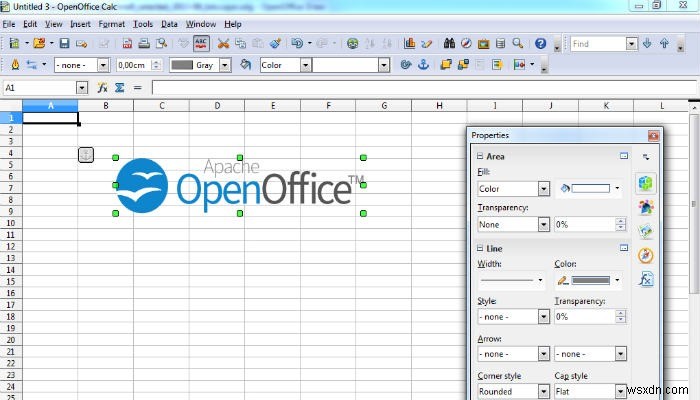Open Page Preview from the toolbar
This screenshot has width=700, height=400.
click(161, 43)
